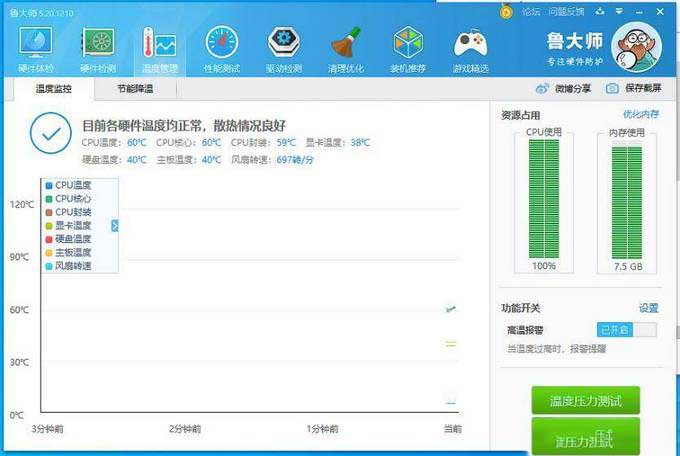Open the 驱动检测 driver detection icon
The height and width of the screenshot is (456, 680).
click(284, 43)
